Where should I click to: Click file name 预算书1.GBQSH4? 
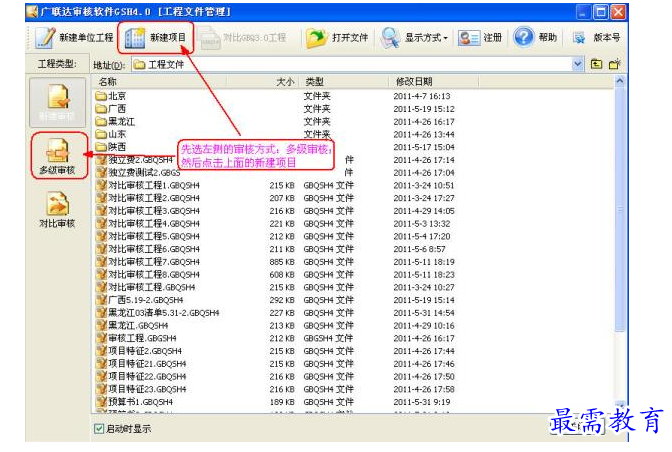pos(141,402)
